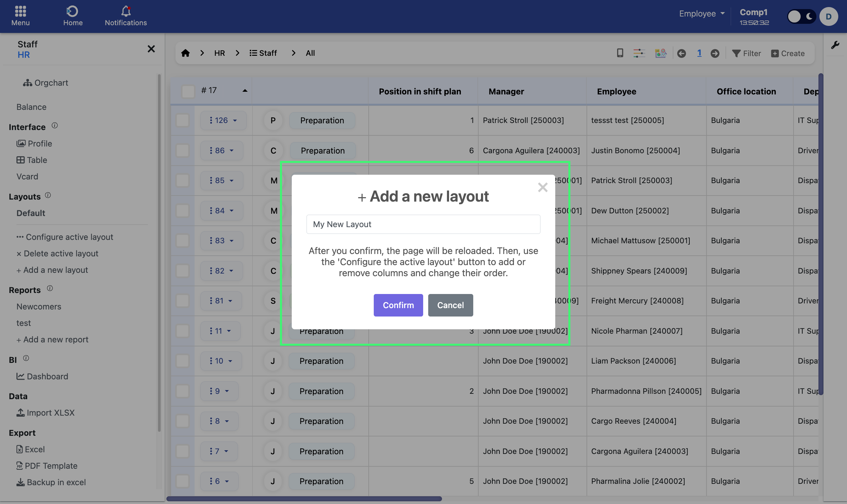Screen dimensions: 847x504
Task: Check the checkbox for row 7
Action: (x=183, y=451)
